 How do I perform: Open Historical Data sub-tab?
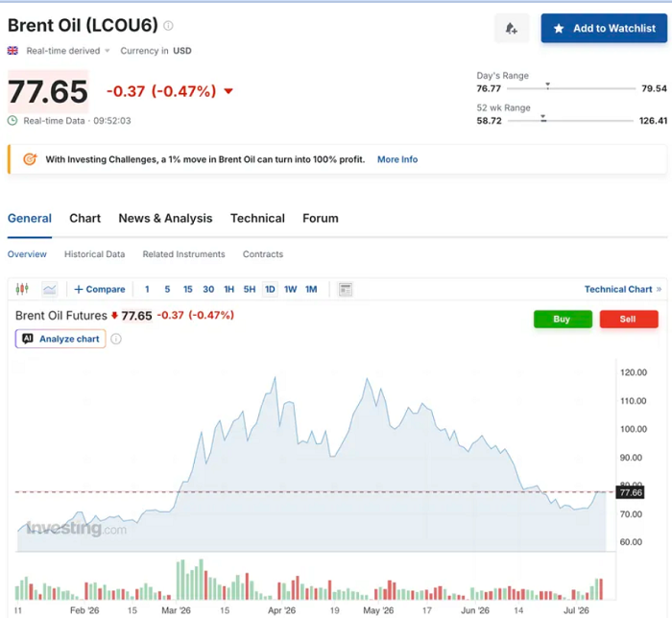coord(95,254)
